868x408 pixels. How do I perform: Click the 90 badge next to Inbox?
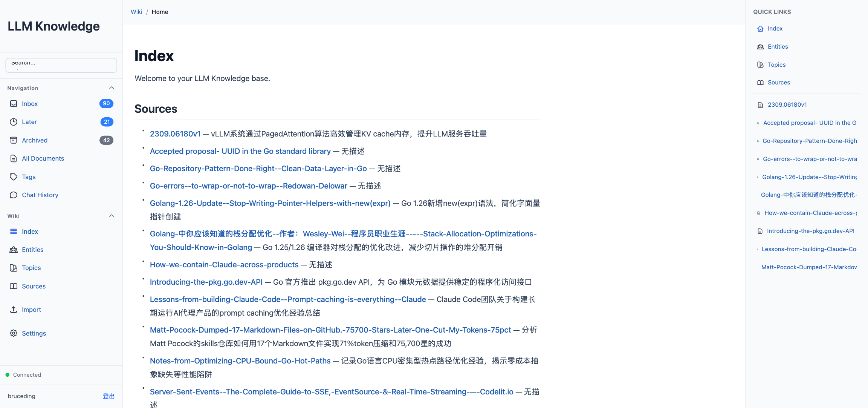click(106, 103)
